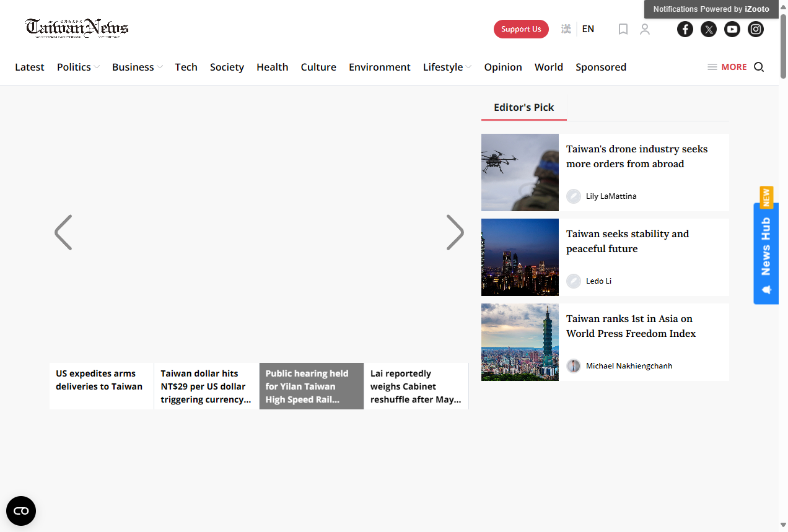Go to the Environment section
The height and width of the screenshot is (532, 788).
coord(379,67)
